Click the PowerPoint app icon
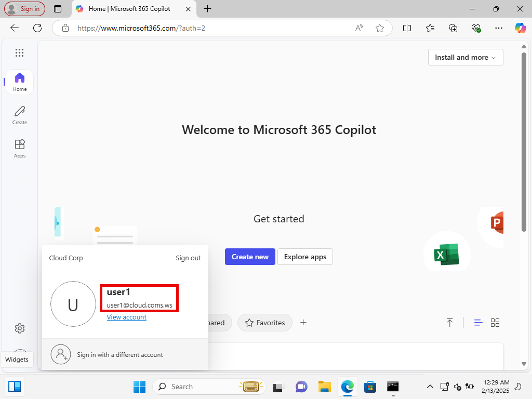 click(497, 222)
